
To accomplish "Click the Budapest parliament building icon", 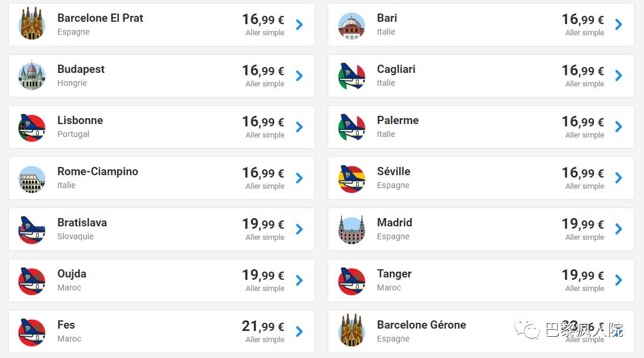I will 32,76.
